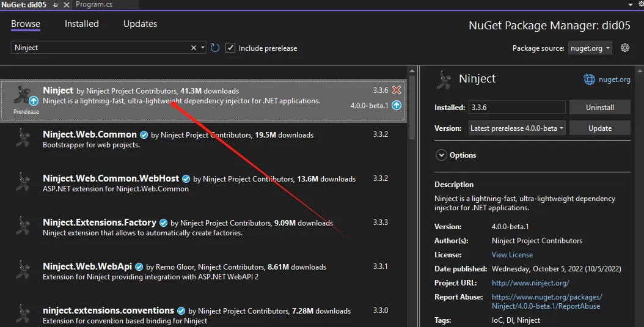
Task: Open the Package source dropdown
Action: [590, 48]
